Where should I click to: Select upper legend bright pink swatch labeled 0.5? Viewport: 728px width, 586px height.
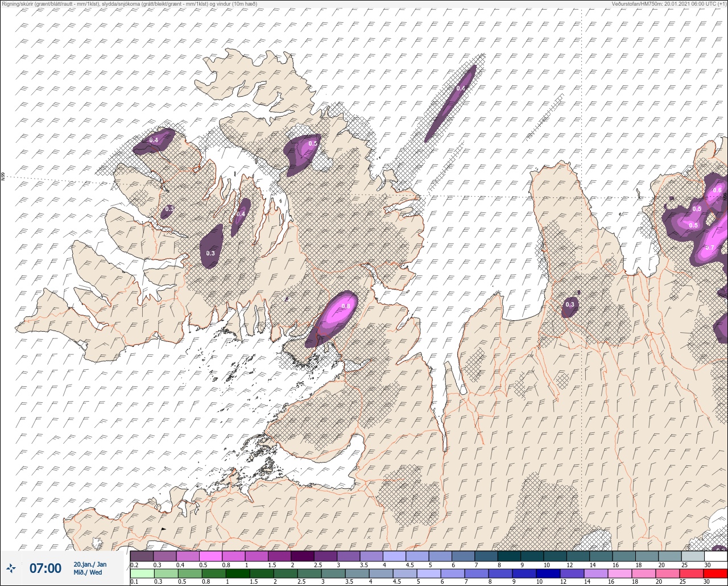coord(210,556)
